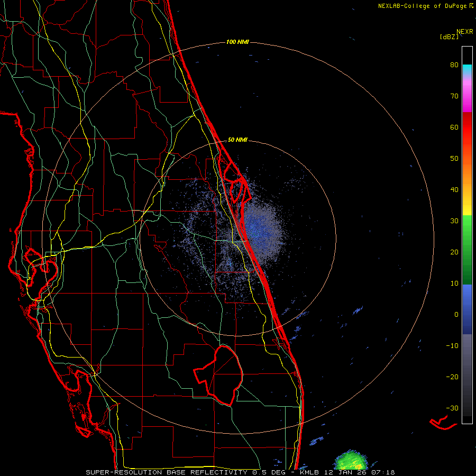Click the 20 value on the dBZ scale
476x476 pixels.
click(x=454, y=252)
